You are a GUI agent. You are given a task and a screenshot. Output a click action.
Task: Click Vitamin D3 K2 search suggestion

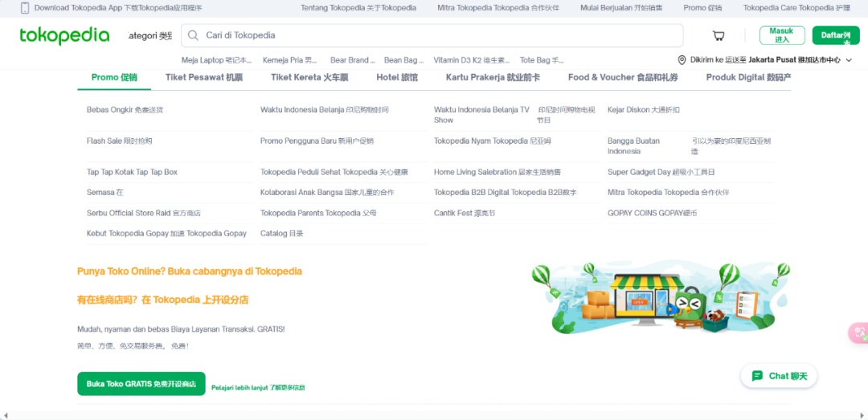[471, 59]
